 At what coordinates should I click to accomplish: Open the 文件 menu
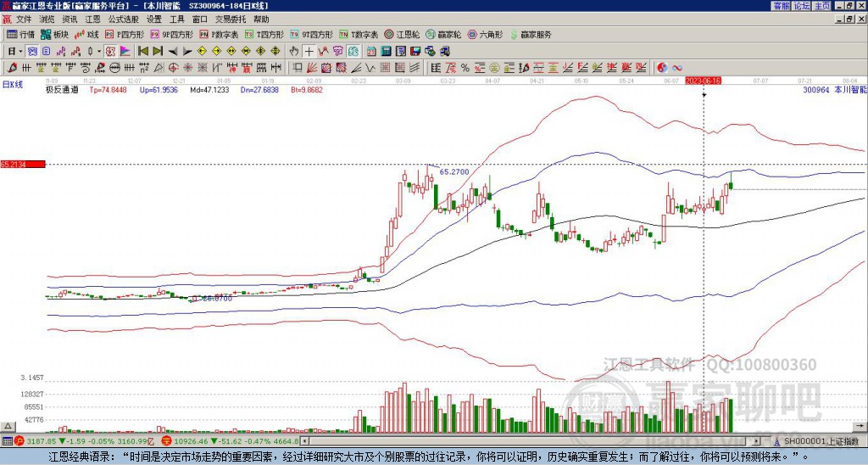pyautogui.click(x=24, y=20)
